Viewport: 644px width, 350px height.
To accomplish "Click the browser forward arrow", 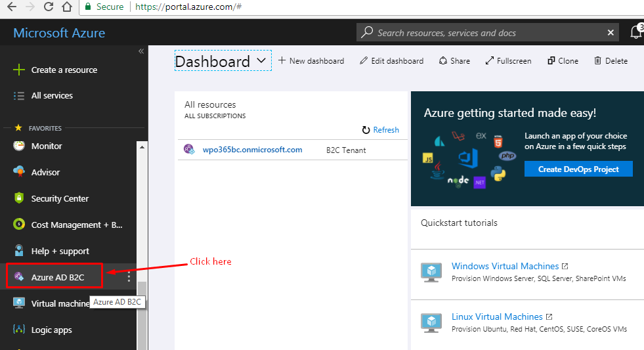I will click(x=30, y=7).
